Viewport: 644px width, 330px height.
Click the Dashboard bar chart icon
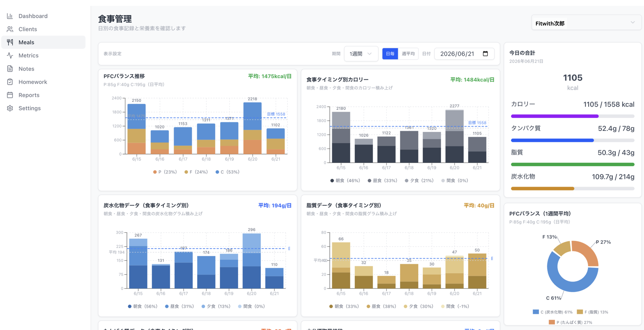10,16
